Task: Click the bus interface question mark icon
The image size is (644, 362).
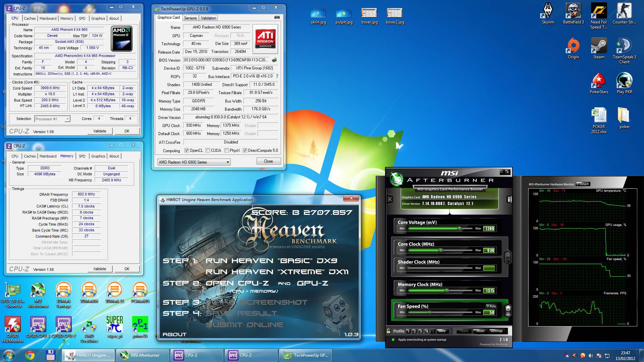Action: click(x=277, y=76)
